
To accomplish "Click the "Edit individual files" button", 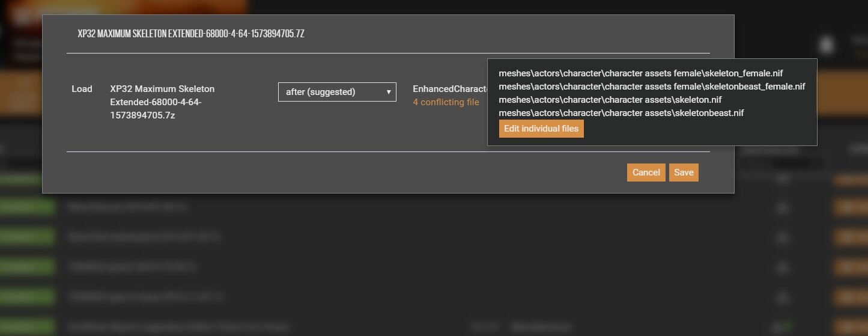I will pos(541,129).
